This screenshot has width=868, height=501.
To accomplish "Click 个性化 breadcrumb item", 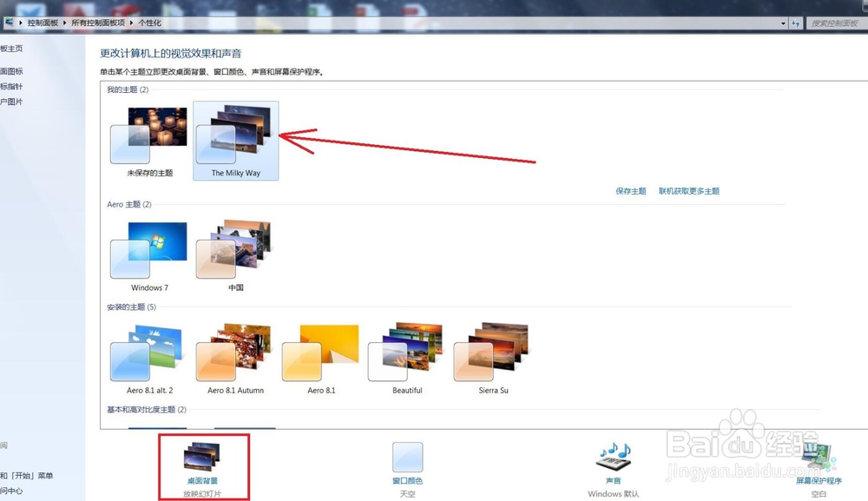I will [149, 23].
